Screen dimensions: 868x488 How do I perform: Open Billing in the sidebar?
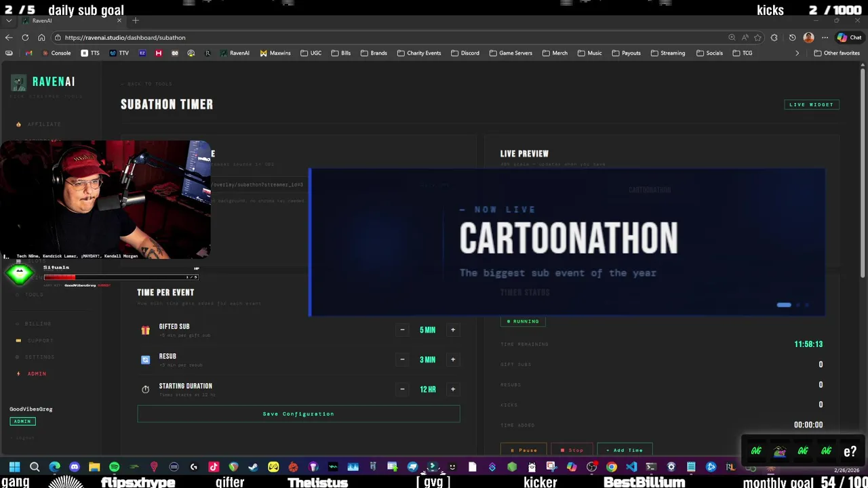pyautogui.click(x=33, y=324)
